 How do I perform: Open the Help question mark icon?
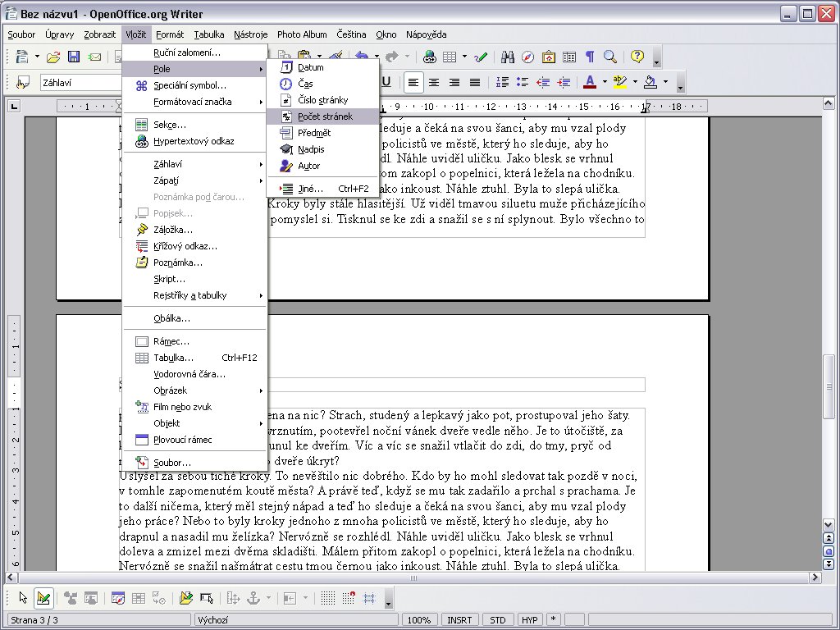pyautogui.click(x=637, y=57)
